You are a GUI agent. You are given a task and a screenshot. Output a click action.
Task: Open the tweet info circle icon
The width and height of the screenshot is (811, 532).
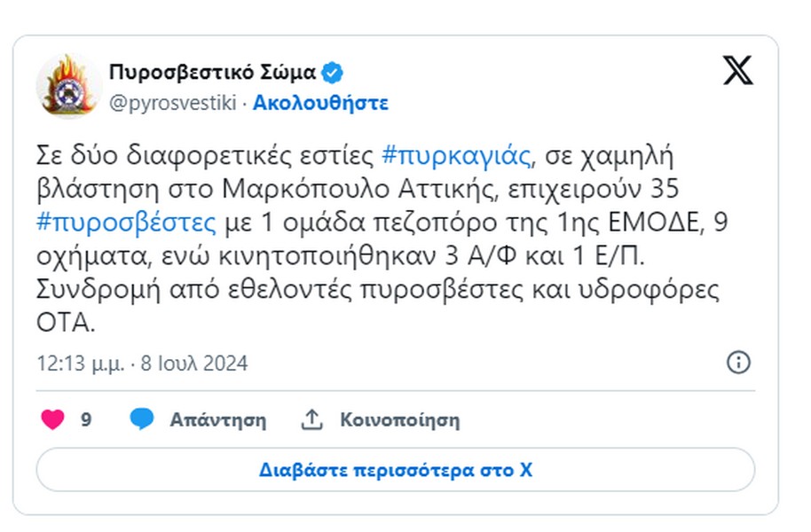738,363
